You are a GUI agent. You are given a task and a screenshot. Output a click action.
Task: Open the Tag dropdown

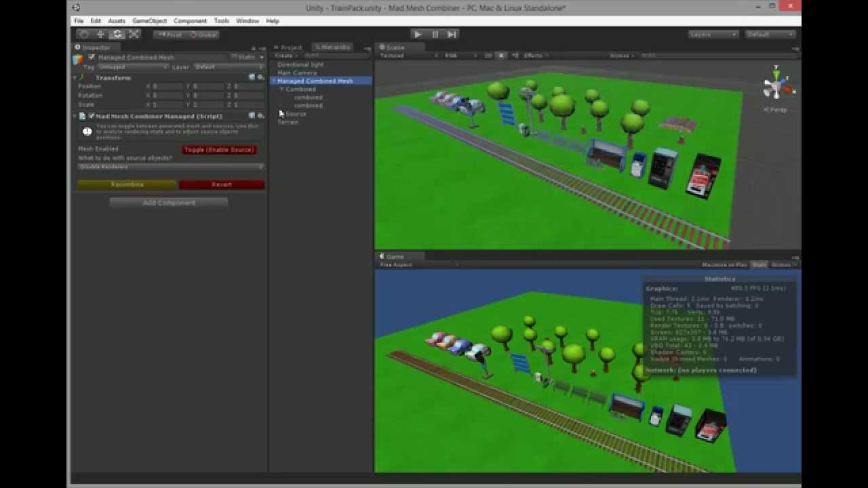click(x=133, y=67)
